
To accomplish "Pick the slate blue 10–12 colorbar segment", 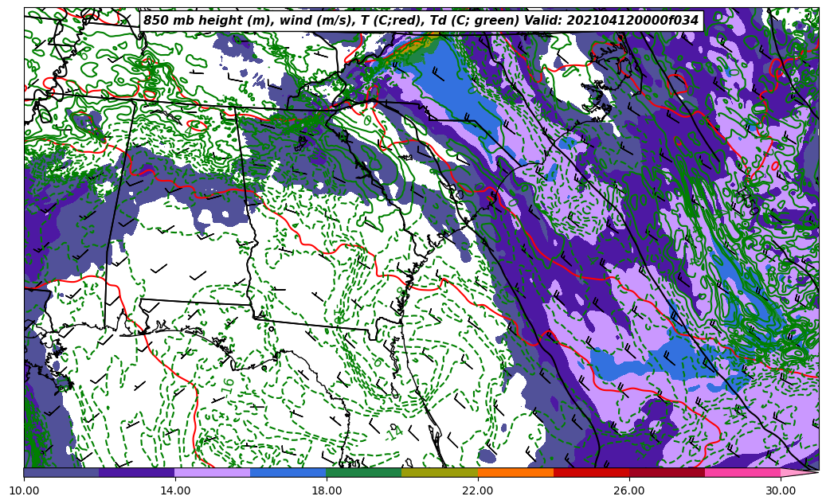I will 61,472.
